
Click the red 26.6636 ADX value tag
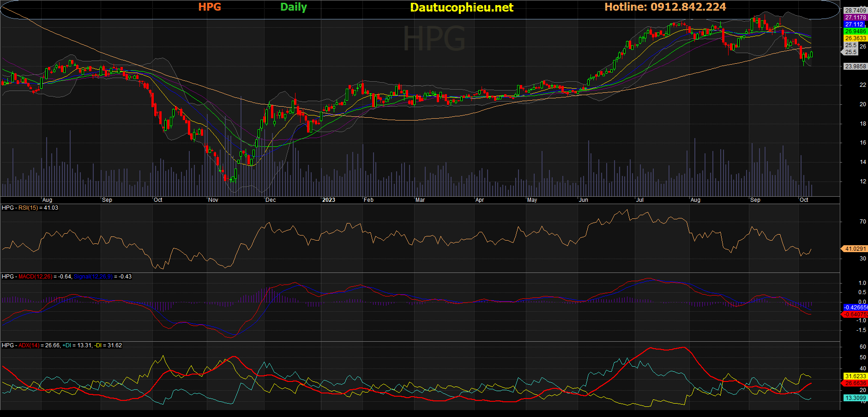855,383
